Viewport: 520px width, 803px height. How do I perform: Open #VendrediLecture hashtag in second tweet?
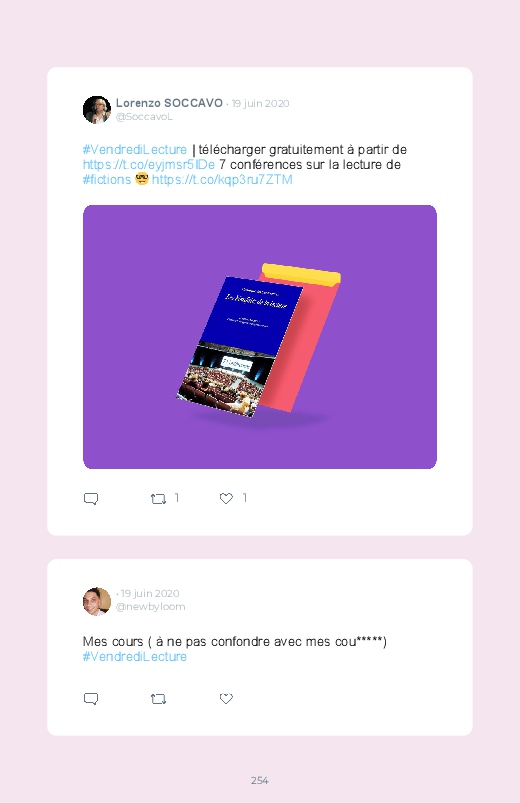(135, 657)
